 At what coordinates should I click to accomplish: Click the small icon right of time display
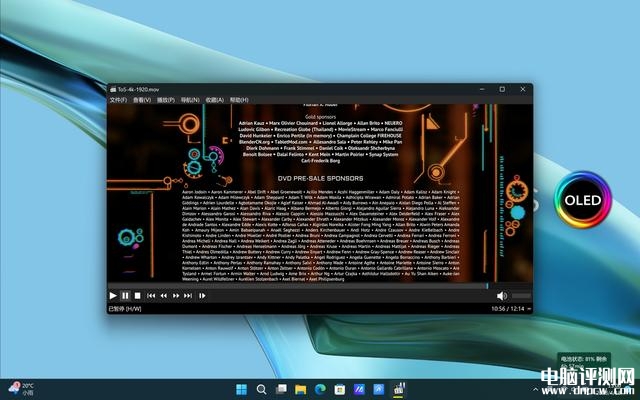tap(529, 309)
